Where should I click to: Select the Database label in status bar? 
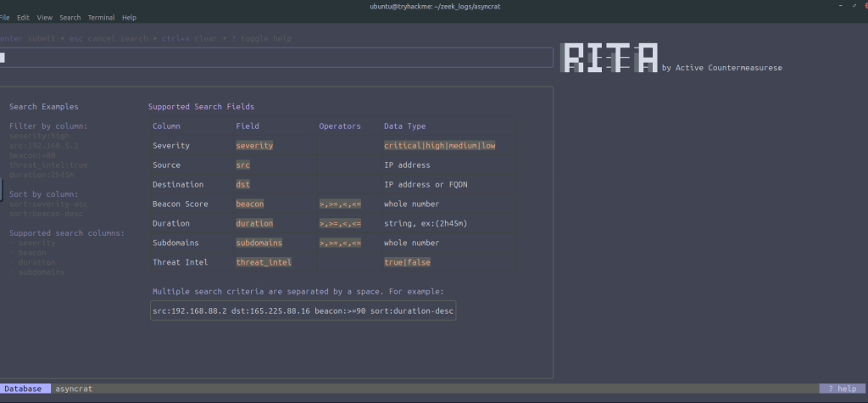pyautogui.click(x=23, y=389)
